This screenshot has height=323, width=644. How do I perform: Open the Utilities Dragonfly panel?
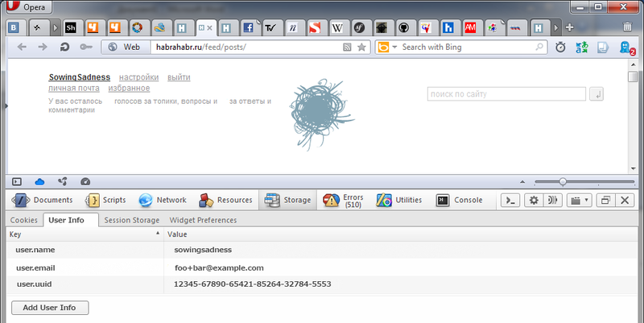[x=399, y=200]
